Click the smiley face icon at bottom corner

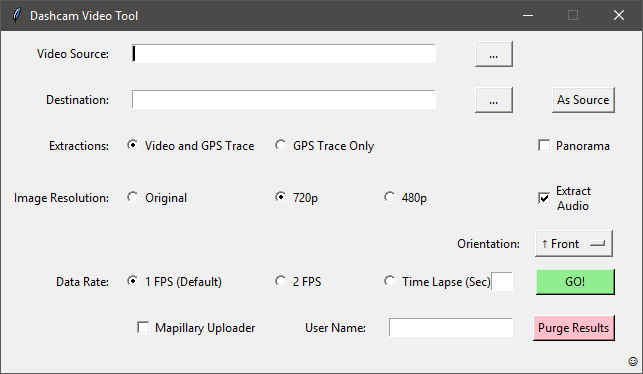633,361
